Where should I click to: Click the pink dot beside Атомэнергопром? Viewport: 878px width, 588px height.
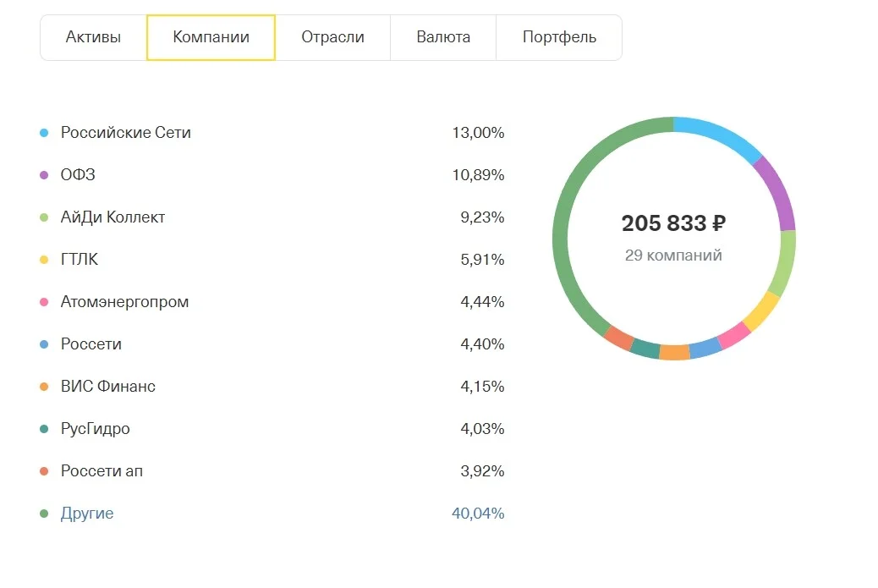44,302
